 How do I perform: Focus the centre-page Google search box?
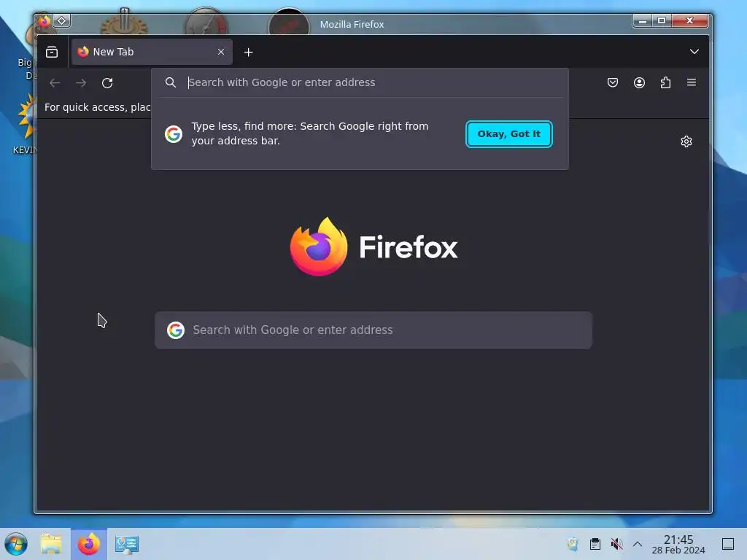coord(373,330)
